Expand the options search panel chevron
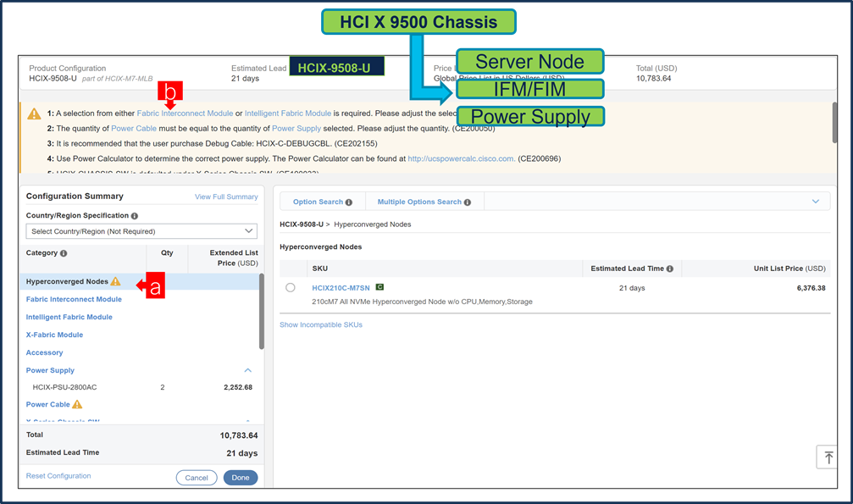This screenshot has width=853, height=504. [816, 202]
